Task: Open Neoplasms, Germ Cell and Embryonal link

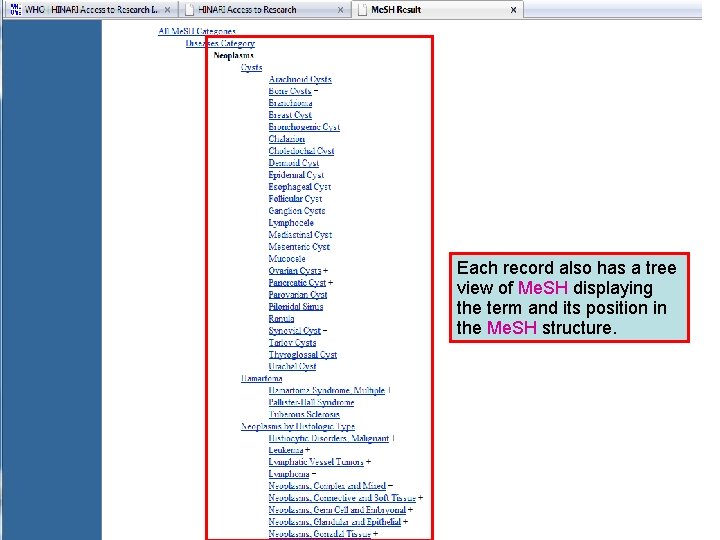Action: [x=337, y=510]
